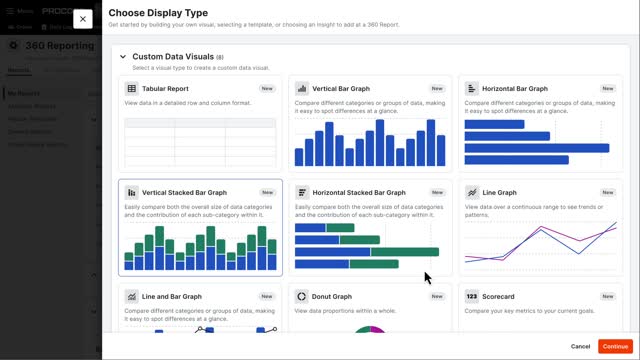640x360 pixels.
Task: Select the Tabular Report card title
Action: click(165, 89)
